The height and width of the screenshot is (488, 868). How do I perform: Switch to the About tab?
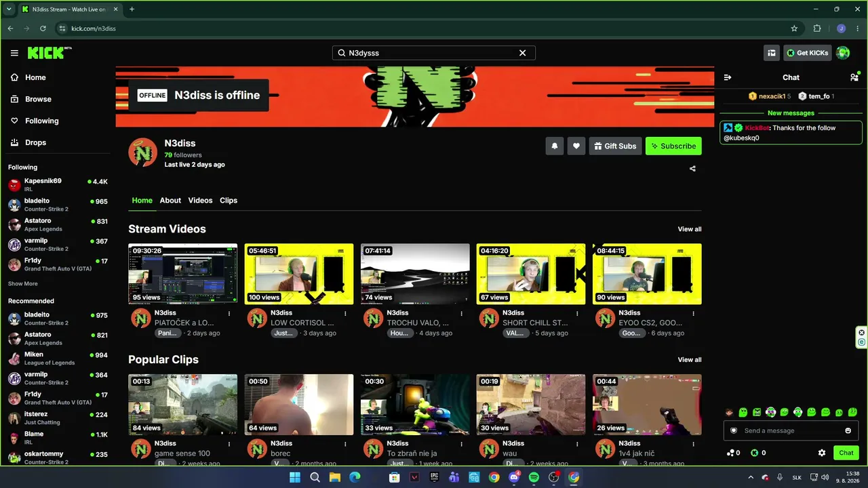pos(170,201)
